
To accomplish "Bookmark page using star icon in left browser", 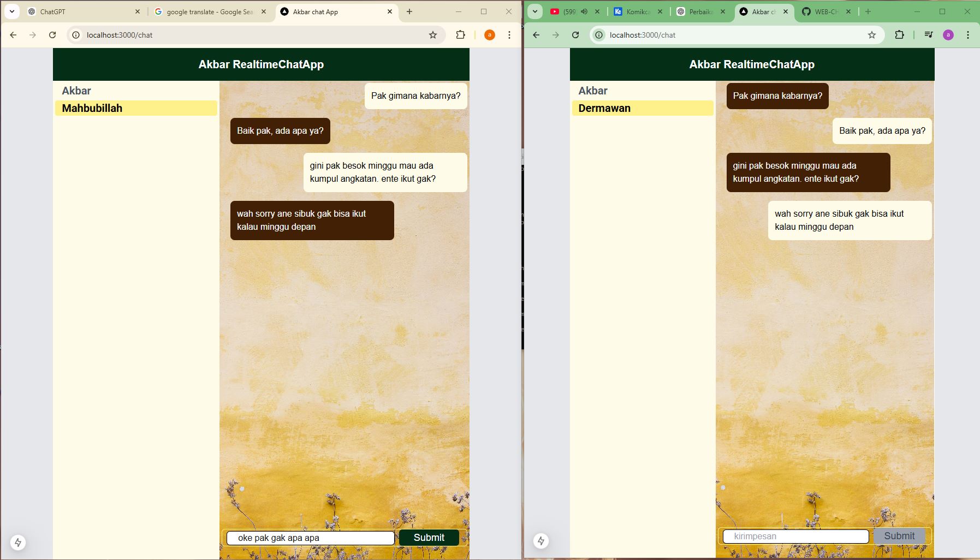I will point(433,35).
